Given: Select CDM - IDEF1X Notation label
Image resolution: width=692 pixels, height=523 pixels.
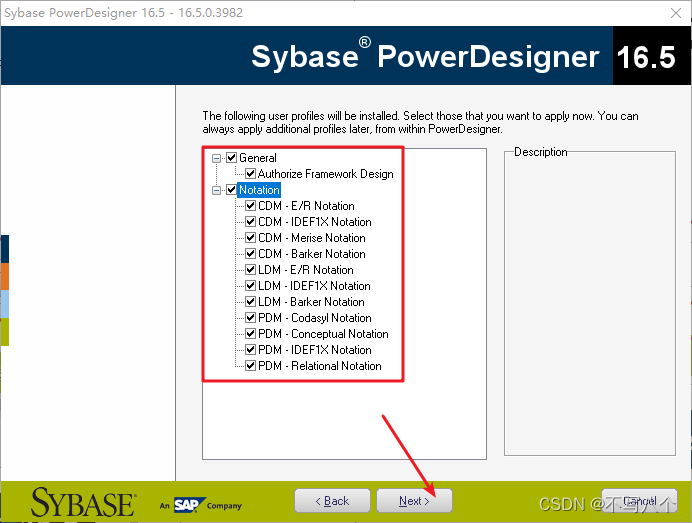Looking at the screenshot, I should click(315, 222).
